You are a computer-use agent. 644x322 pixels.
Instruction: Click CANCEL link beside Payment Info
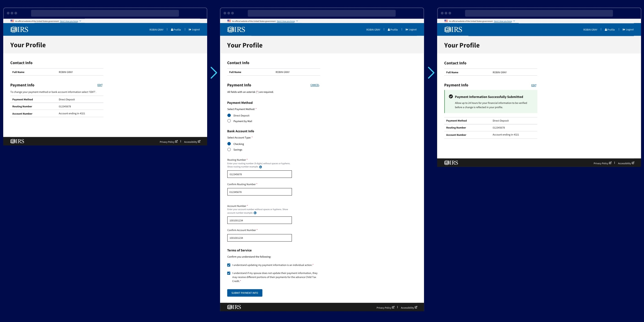[315, 85]
